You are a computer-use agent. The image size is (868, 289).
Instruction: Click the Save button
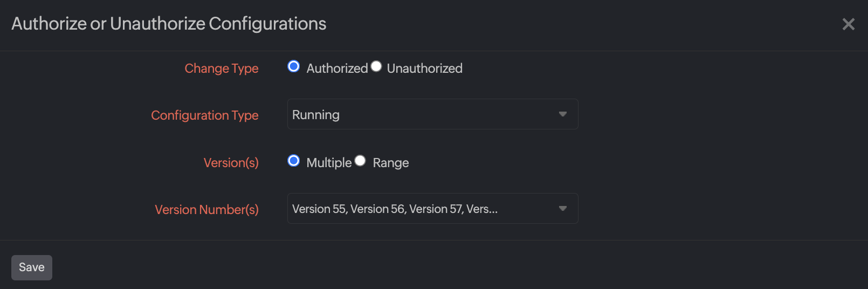coord(32,267)
